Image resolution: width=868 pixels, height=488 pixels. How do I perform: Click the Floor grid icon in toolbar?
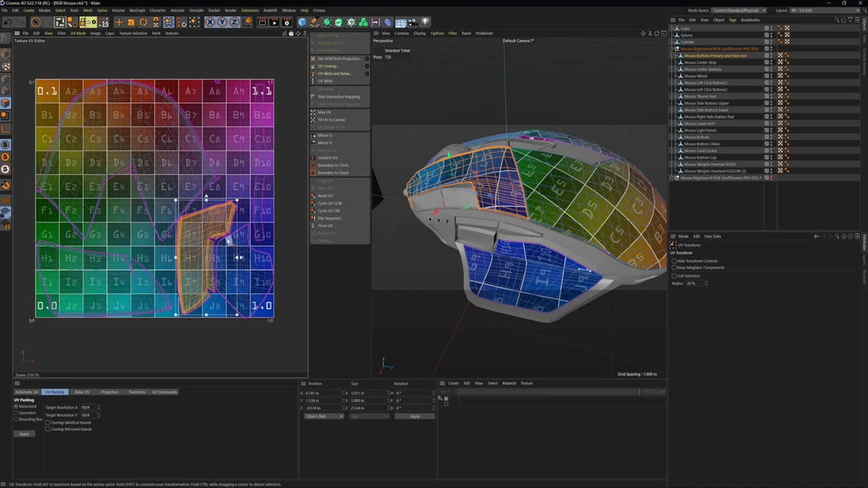(x=400, y=22)
